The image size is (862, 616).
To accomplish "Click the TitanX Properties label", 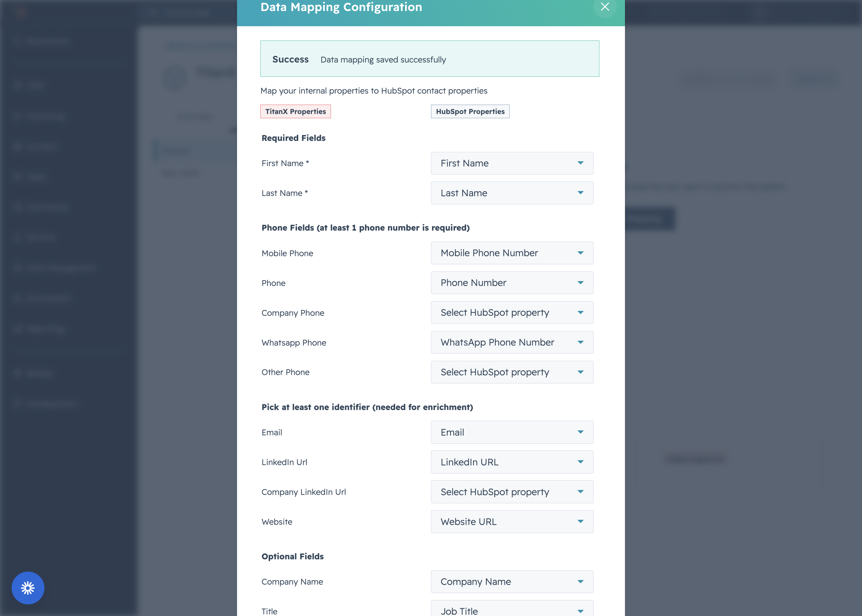I will click(x=295, y=111).
